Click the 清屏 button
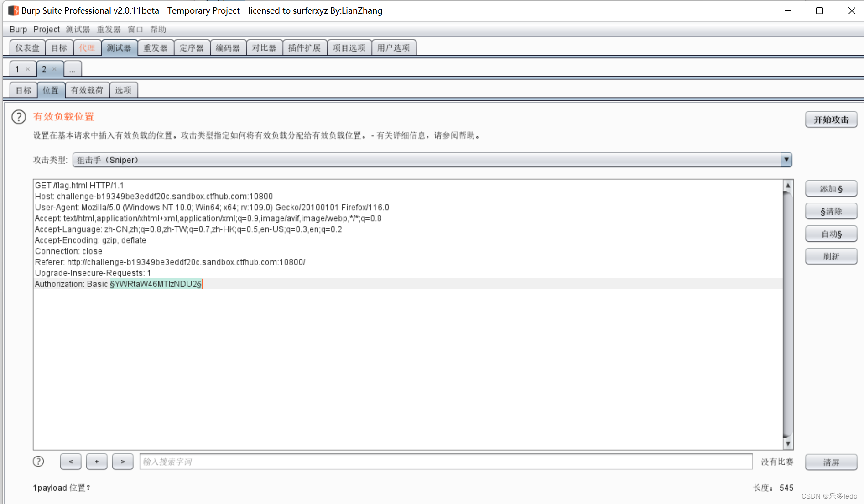This screenshot has width=864, height=504. [x=831, y=462]
